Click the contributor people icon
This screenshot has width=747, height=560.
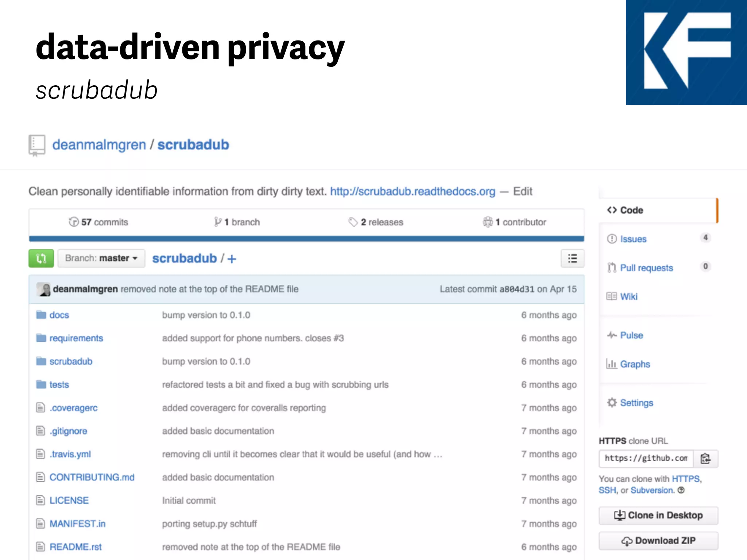488,222
